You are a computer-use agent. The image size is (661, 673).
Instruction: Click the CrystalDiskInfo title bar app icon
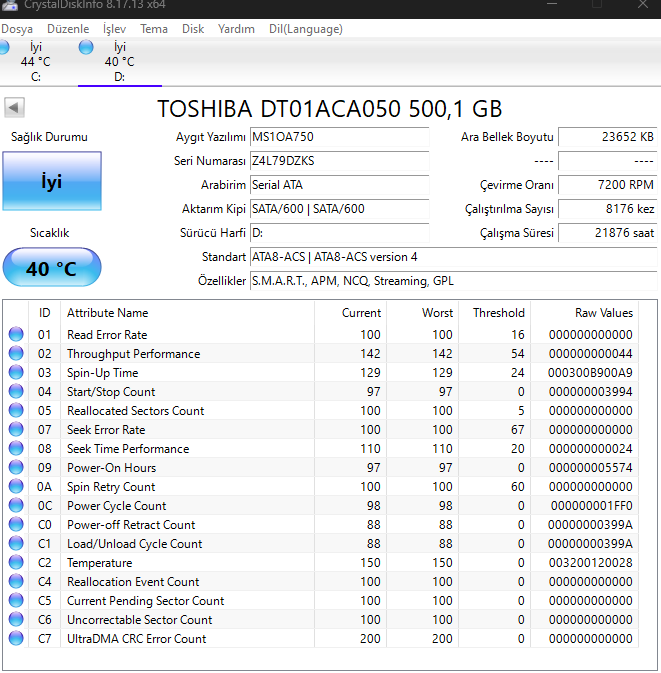10,5
